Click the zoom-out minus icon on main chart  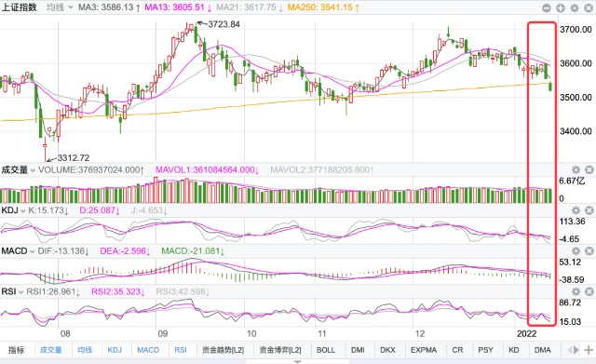[547, 8]
